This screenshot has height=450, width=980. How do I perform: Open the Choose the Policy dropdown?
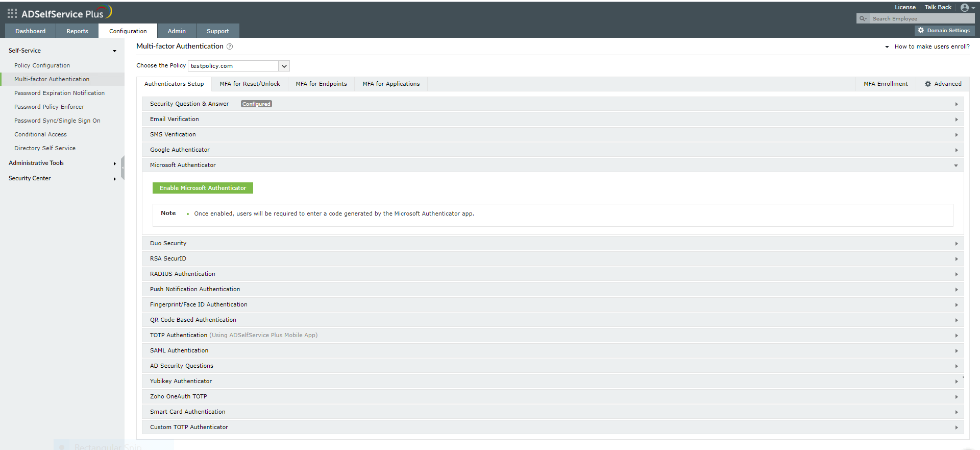pyautogui.click(x=239, y=66)
